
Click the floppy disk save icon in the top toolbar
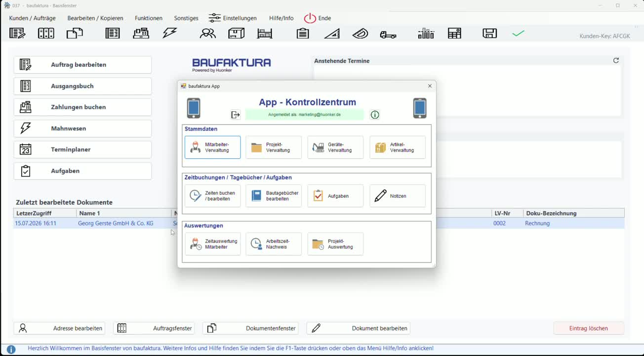click(490, 34)
